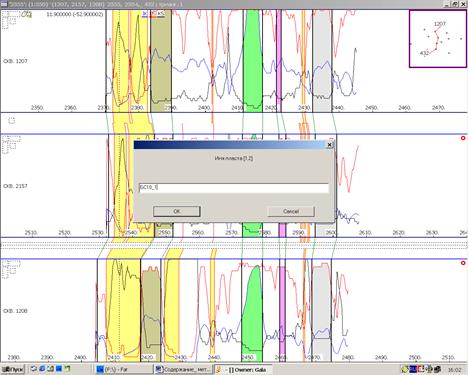Click the blue language indicator in the tray
This screenshot has height=375, width=468.
tap(413, 369)
